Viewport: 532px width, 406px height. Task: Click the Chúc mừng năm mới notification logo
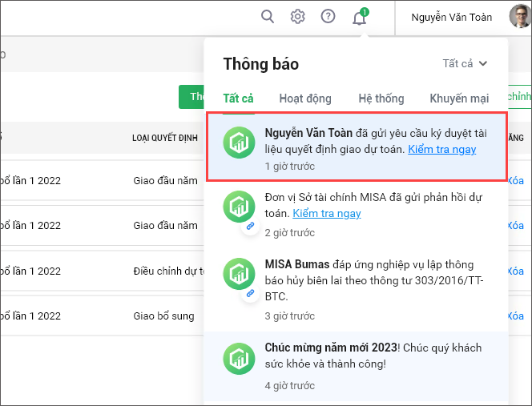point(240,357)
